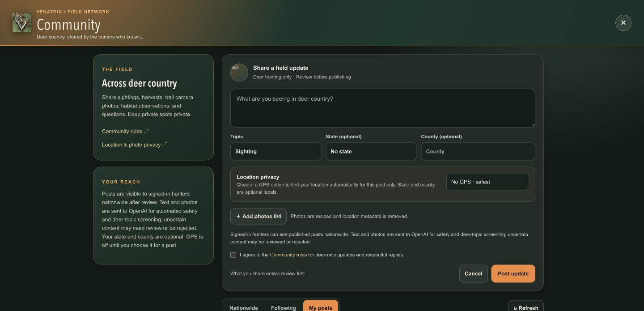The height and width of the screenshot is (311, 644).
Task: Click the 'Across deer country' heading
Action: point(140,83)
